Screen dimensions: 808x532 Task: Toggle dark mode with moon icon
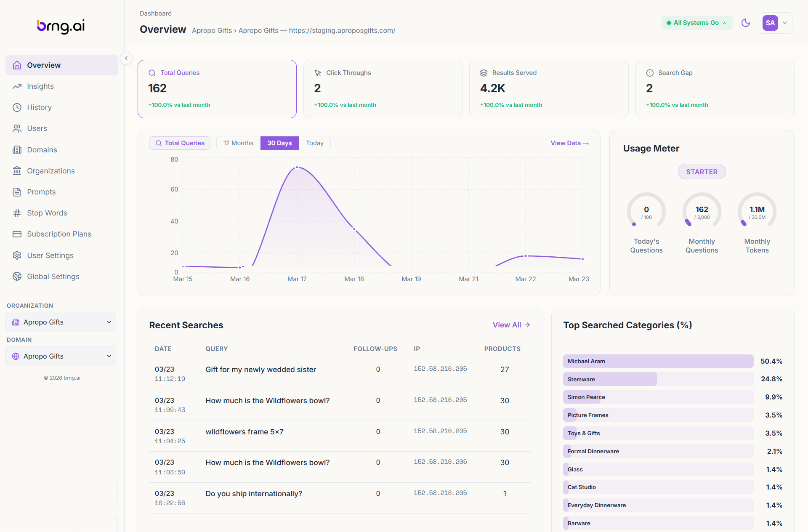[x=746, y=23]
